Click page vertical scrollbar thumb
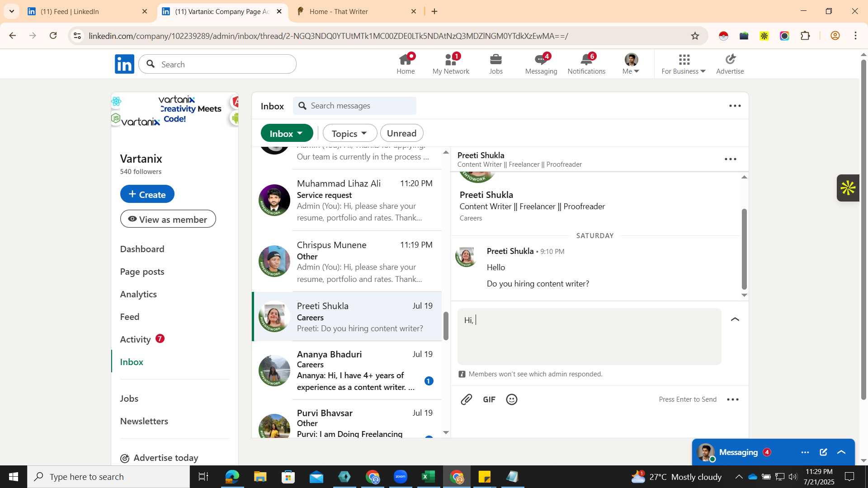The width and height of the screenshot is (868, 488). point(863,230)
